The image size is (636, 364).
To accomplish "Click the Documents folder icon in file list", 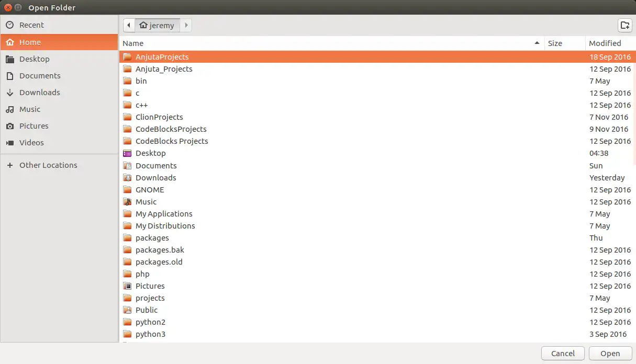I will pos(127,166).
